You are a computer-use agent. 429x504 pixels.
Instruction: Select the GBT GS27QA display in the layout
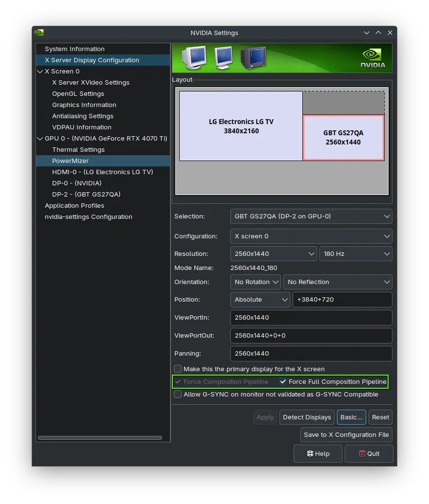coord(343,138)
